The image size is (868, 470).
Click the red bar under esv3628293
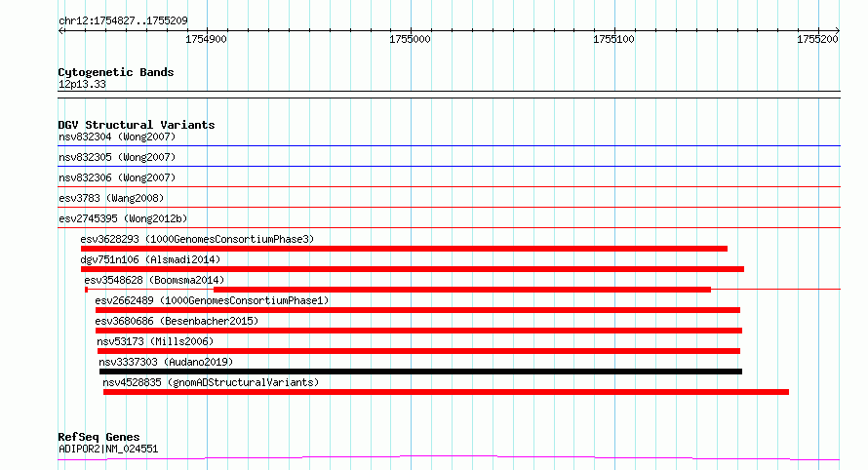point(404,249)
